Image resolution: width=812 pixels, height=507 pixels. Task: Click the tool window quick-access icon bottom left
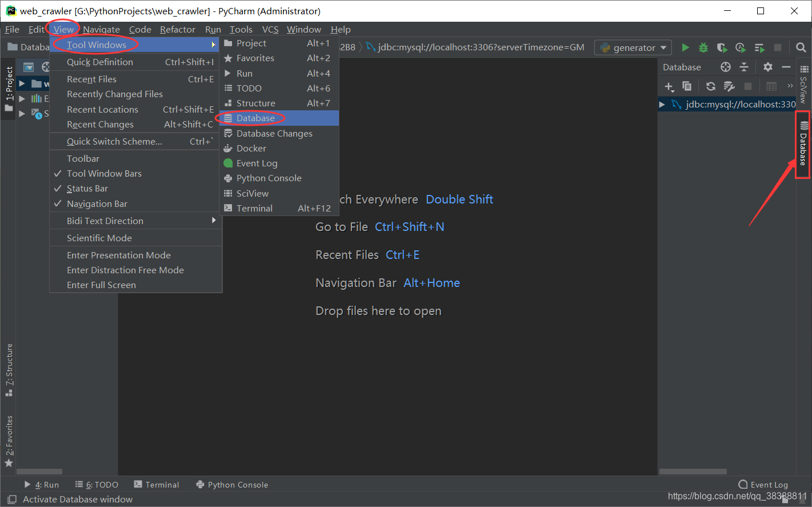(x=11, y=499)
